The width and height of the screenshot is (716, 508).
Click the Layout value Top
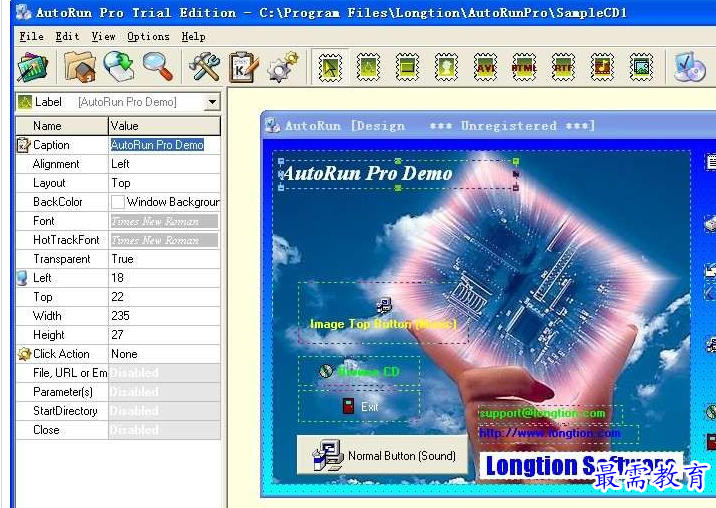[x=164, y=183]
